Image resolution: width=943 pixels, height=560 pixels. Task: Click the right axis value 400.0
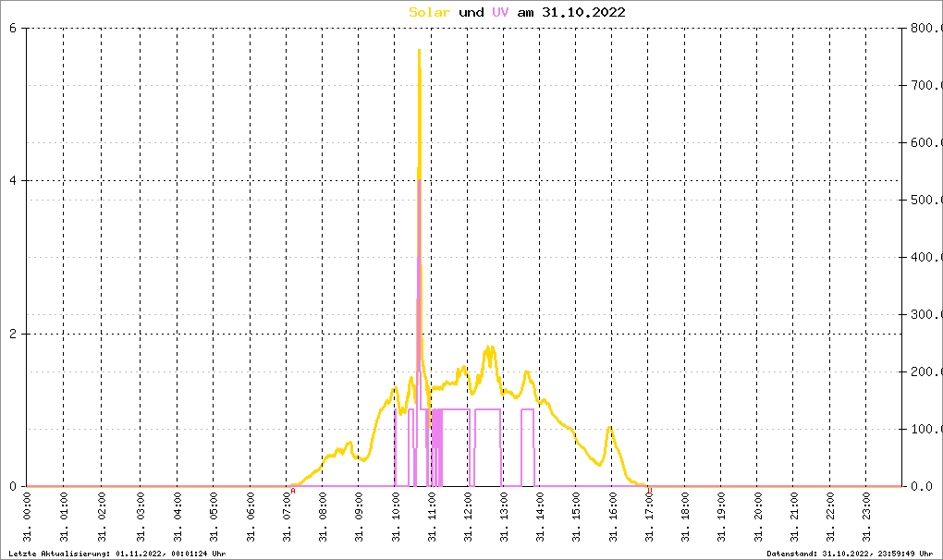coord(926,257)
